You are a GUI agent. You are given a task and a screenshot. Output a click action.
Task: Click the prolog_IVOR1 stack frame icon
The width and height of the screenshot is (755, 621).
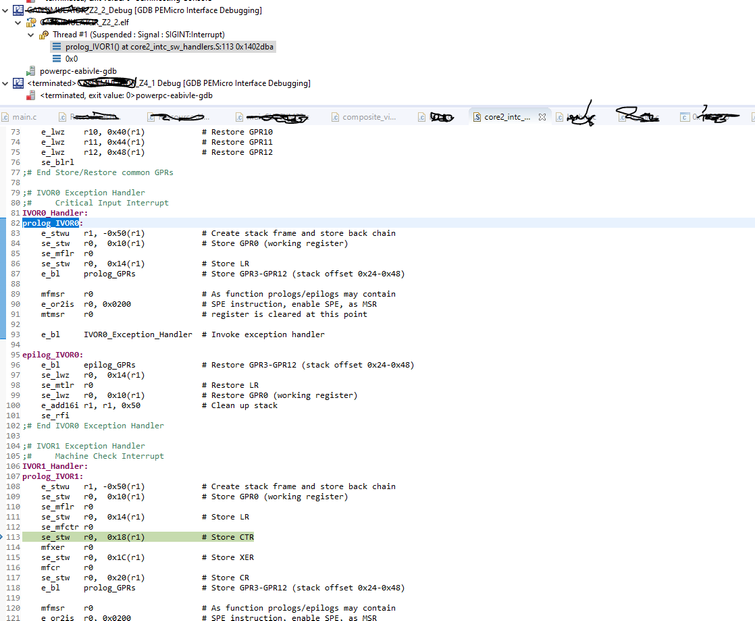(x=57, y=47)
